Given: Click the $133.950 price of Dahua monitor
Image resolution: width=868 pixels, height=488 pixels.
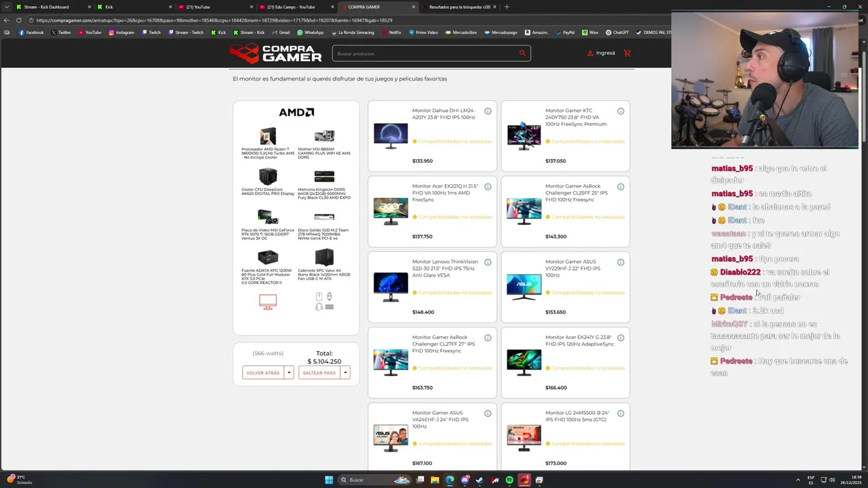Looking at the screenshot, I should pyautogui.click(x=422, y=161).
